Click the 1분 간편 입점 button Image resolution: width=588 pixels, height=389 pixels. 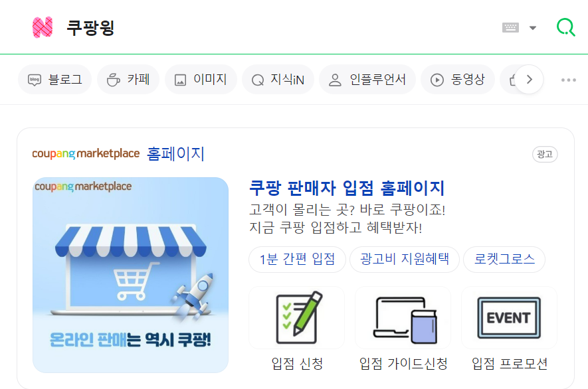[297, 260]
